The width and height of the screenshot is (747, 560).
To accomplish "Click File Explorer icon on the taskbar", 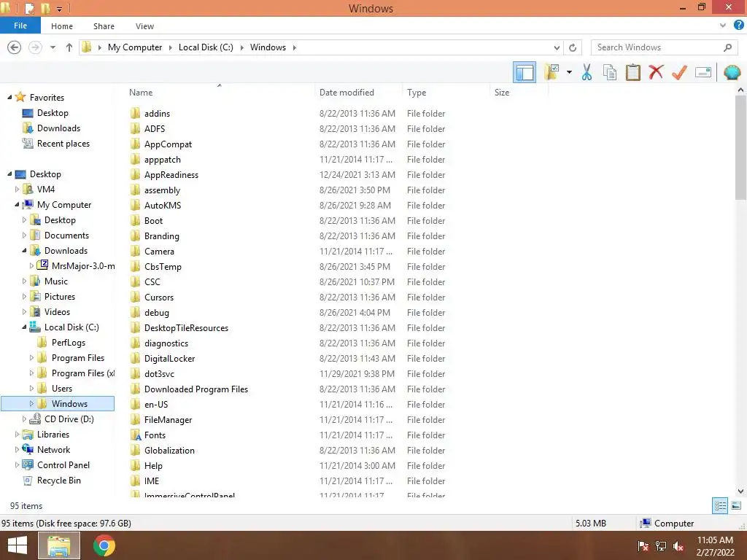I will point(58,545).
